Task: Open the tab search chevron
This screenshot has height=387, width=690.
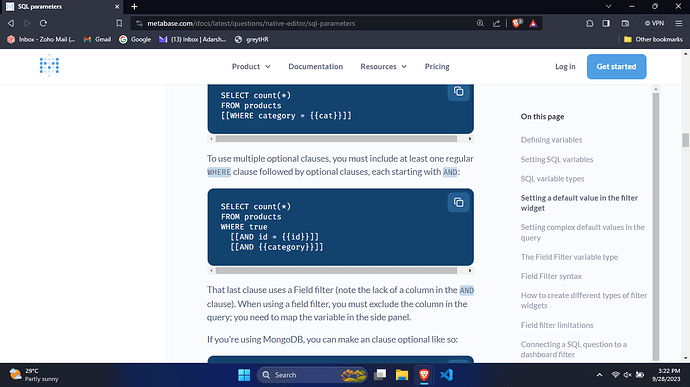Action: tap(609, 7)
